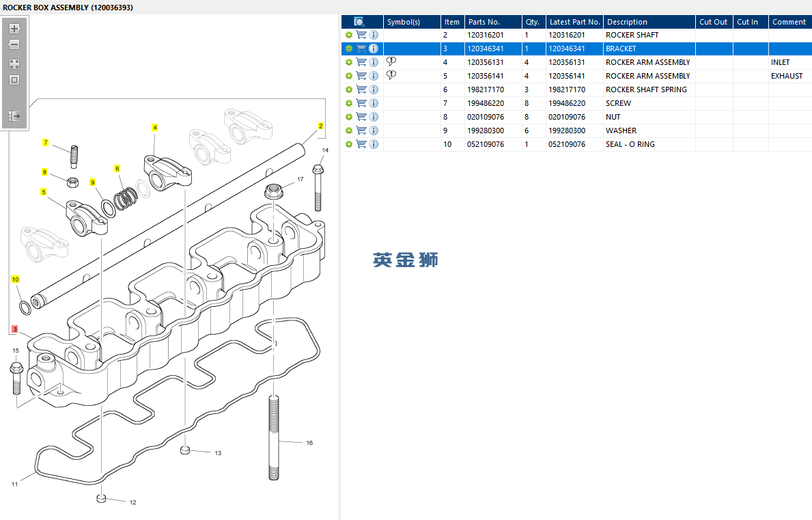
Task: Zoom in on the parts diagram
Action: [14, 29]
